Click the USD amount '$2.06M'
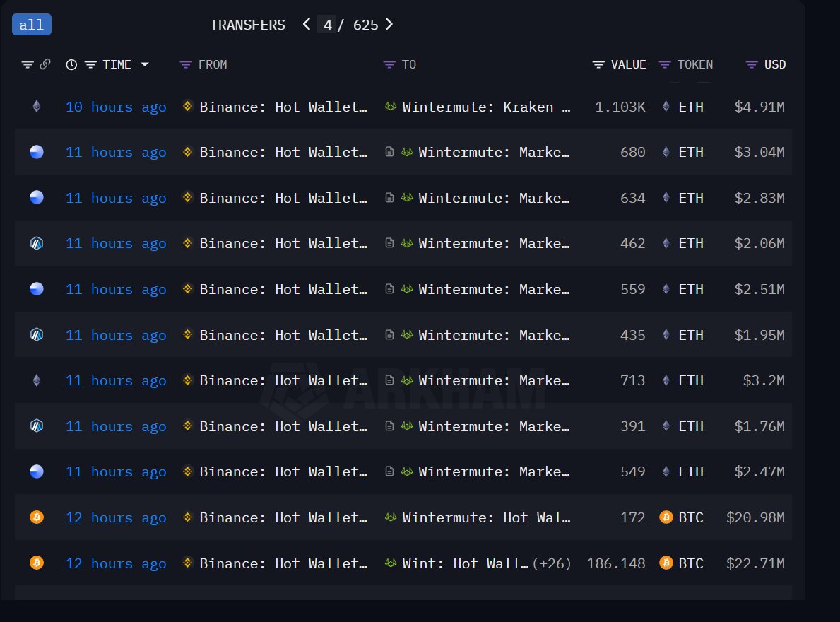 click(759, 244)
